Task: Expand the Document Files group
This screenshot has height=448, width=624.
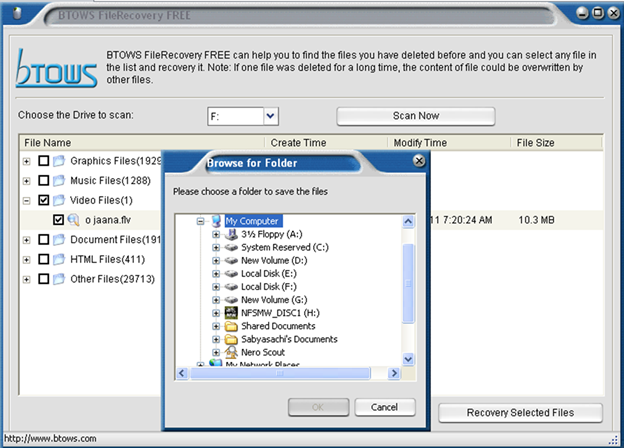Action: (x=27, y=240)
